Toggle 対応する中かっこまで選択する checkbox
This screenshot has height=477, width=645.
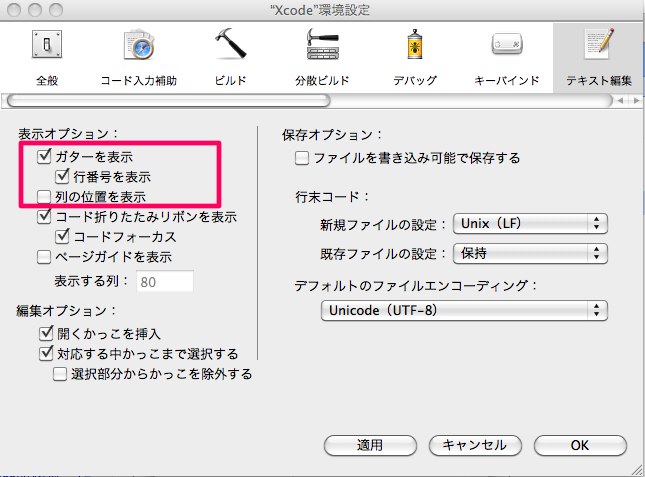pyautogui.click(x=46, y=354)
